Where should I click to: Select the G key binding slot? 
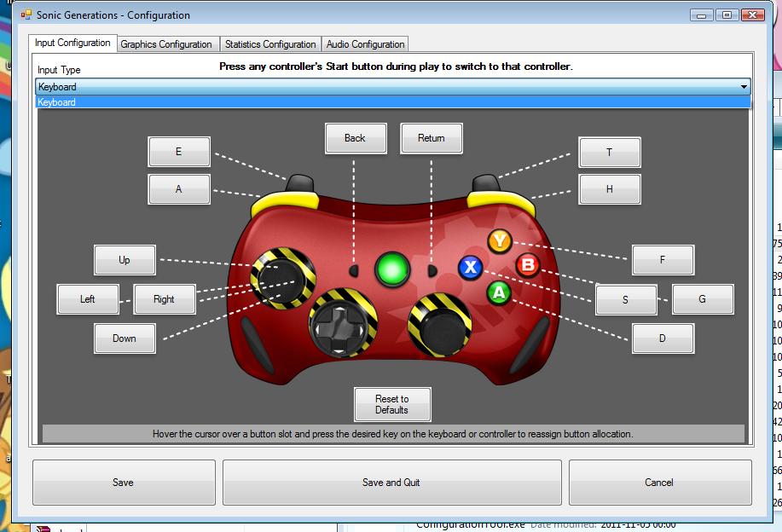point(703,299)
